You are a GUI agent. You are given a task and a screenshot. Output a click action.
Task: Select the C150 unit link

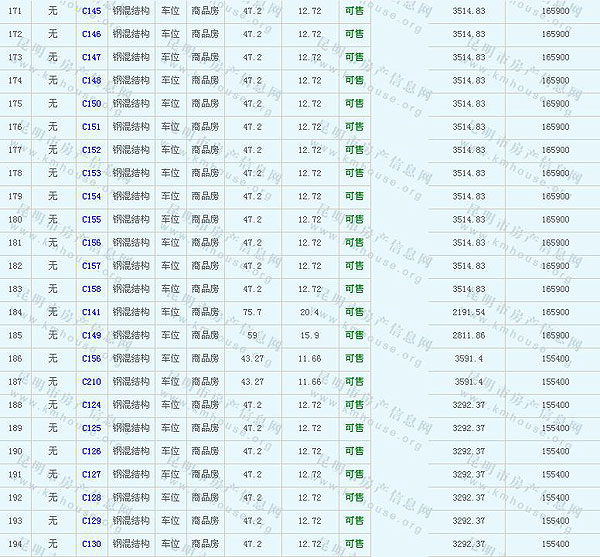tap(91, 103)
